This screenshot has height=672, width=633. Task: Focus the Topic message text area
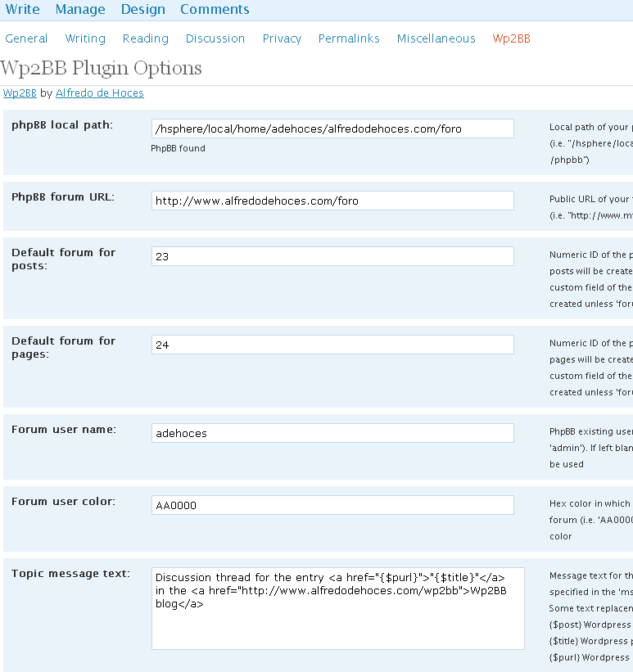[338, 609]
